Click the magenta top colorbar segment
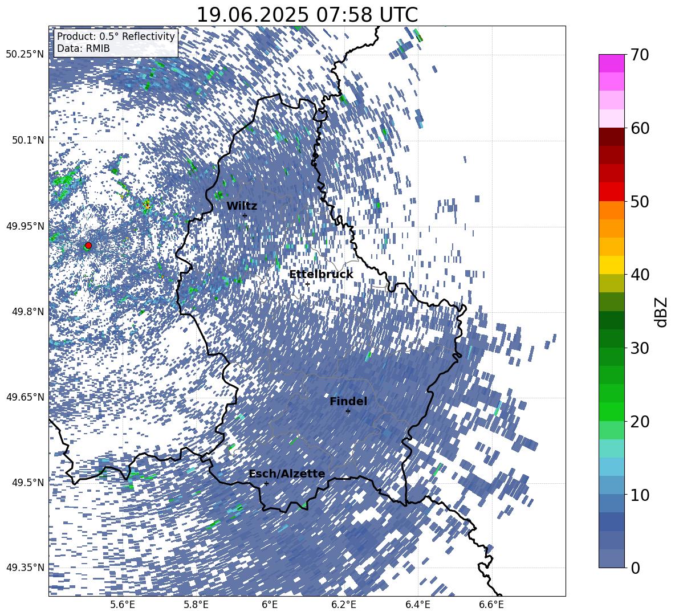Screen dimensions: 675x616 click(611, 64)
